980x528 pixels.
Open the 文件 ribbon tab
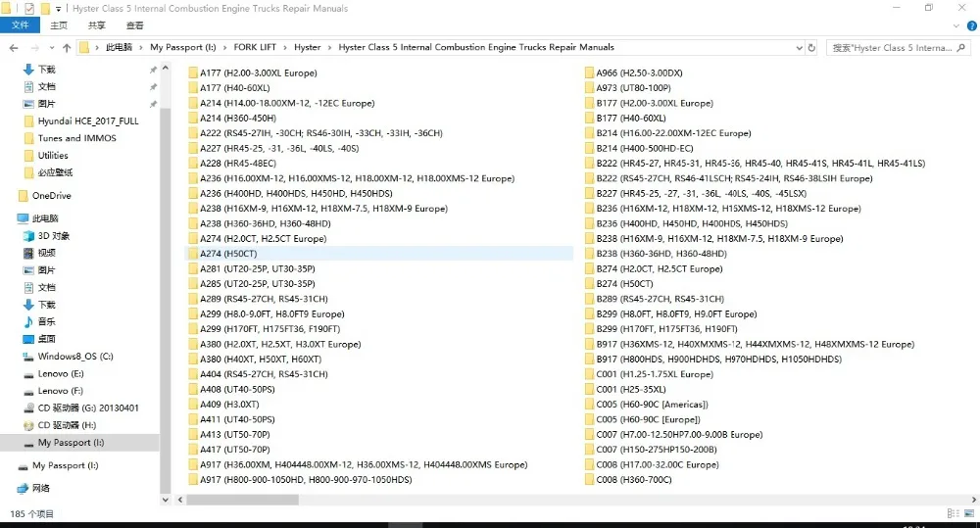pyautogui.click(x=20, y=25)
